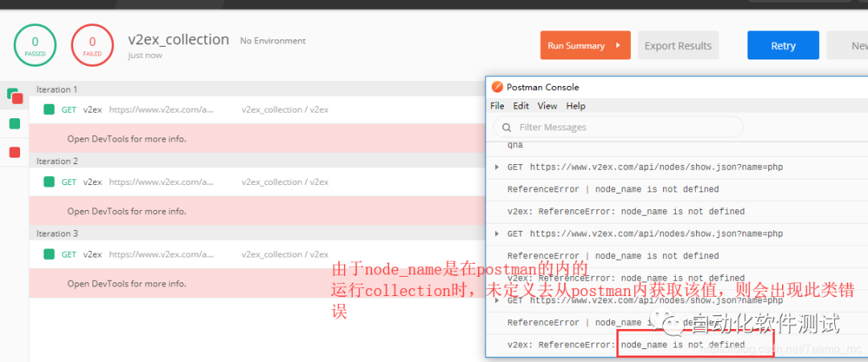868x362 pixels.
Task: Click the Iteration 3 header
Action: [x=57, y=234]
